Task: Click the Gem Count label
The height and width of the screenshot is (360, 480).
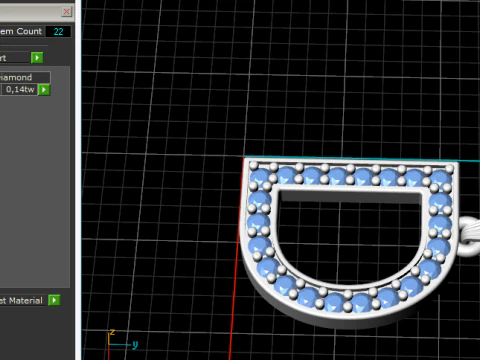Action: [x=21, y=32]
